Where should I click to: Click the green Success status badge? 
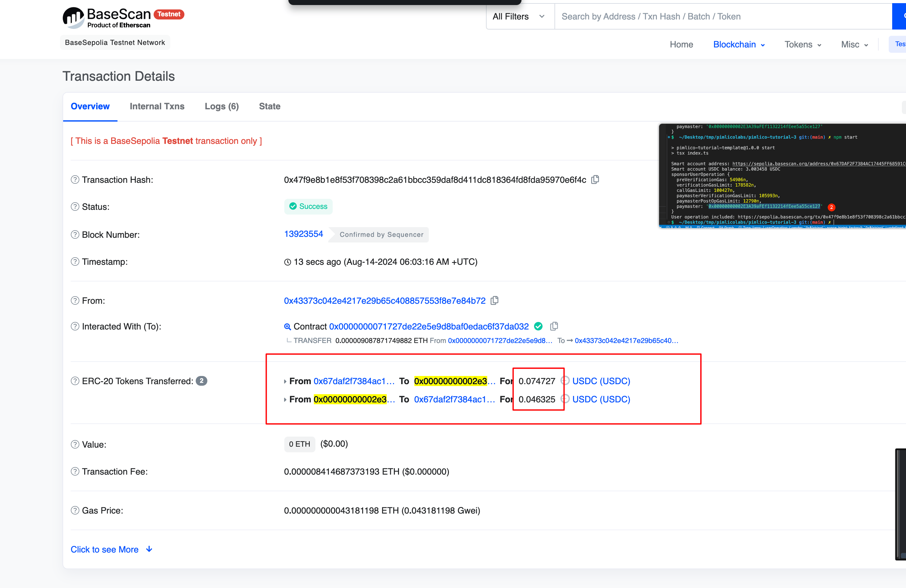point(308,206)
